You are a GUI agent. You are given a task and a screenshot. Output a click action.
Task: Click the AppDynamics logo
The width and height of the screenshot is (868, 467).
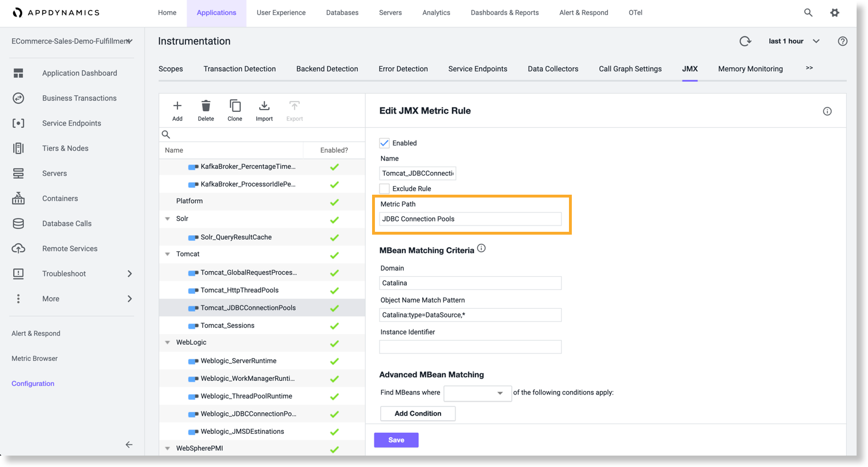coord(56,13)
